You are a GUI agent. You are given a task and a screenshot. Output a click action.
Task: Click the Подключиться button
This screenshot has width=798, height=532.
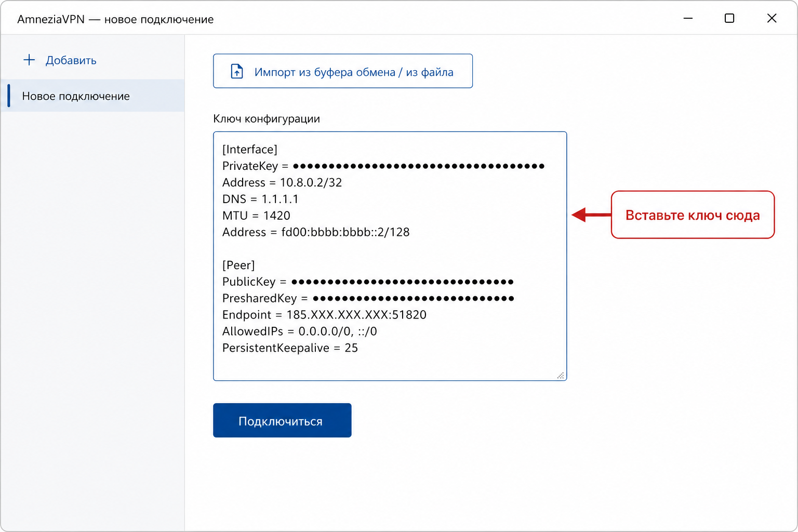pyautogui.click(x=282, y=420)
